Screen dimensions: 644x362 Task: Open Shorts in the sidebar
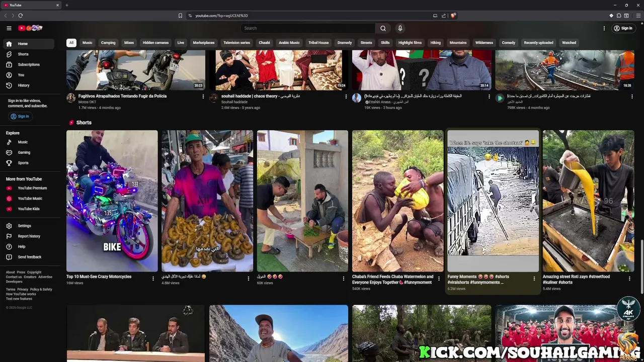28,54
